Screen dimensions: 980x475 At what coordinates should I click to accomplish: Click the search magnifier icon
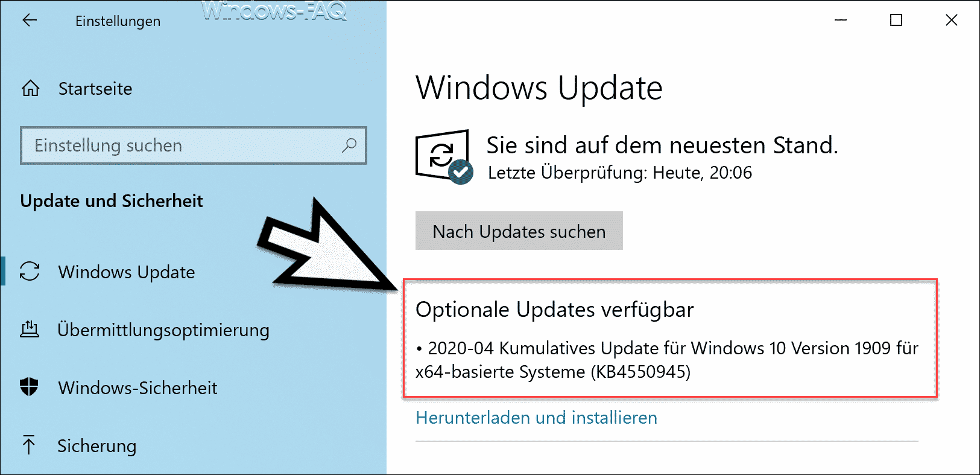pyautogui.click(x=349, y=145)
